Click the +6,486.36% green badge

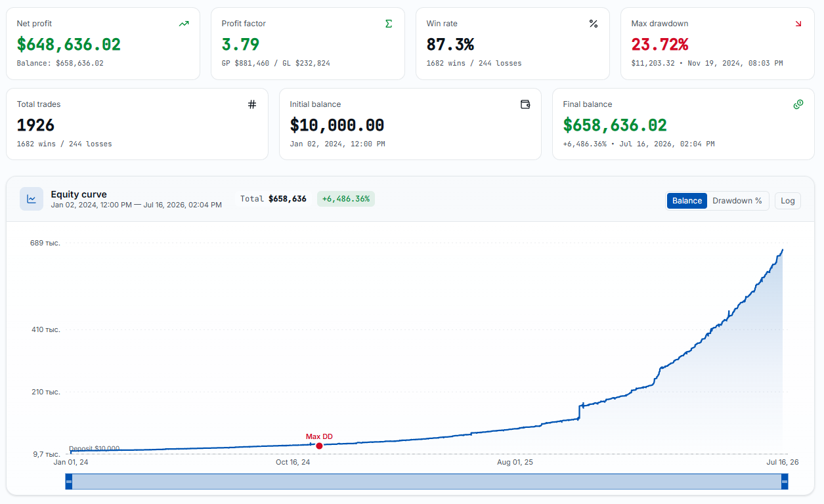point(346,199)
